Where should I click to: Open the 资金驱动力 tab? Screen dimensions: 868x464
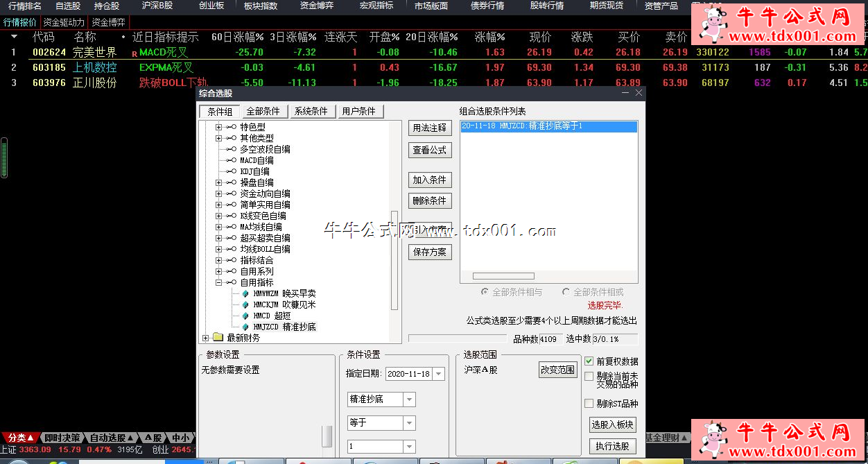(64, 22)
